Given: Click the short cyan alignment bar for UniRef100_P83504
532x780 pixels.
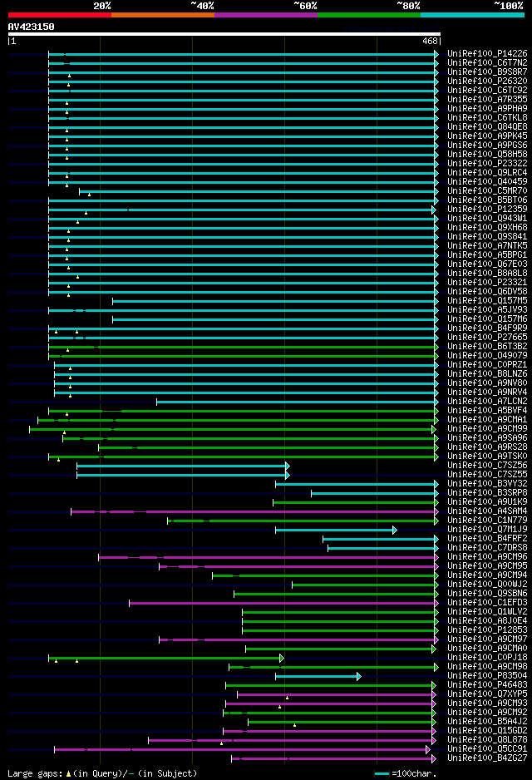Looking at the screenshot, I should point(318,677).
